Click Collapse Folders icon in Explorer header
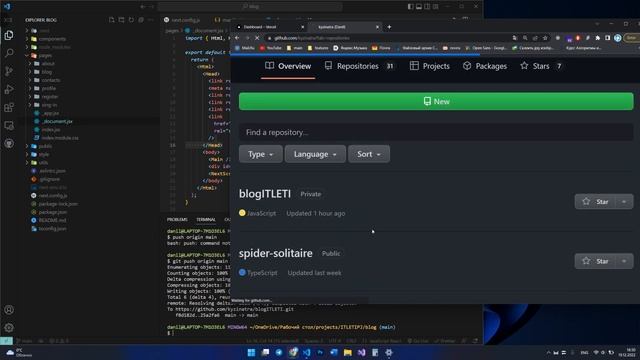 [x=141, y=20]
